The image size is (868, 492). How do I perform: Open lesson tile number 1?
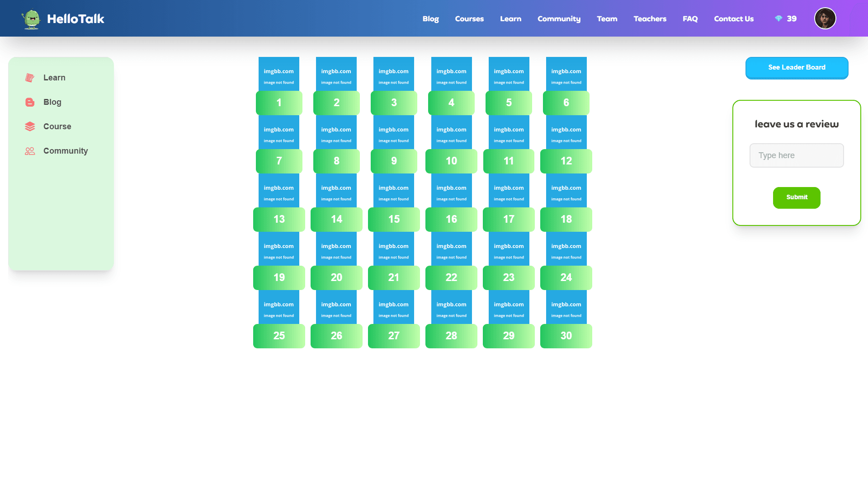(279, 103)
